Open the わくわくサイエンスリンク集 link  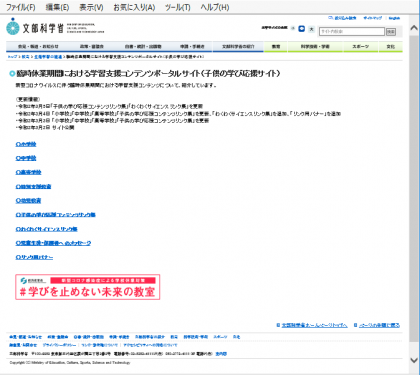click(x=47, y=229)
